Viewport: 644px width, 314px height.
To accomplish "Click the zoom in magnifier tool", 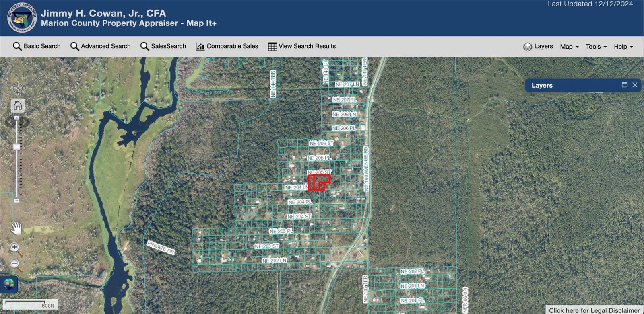I will coord(15,248).
